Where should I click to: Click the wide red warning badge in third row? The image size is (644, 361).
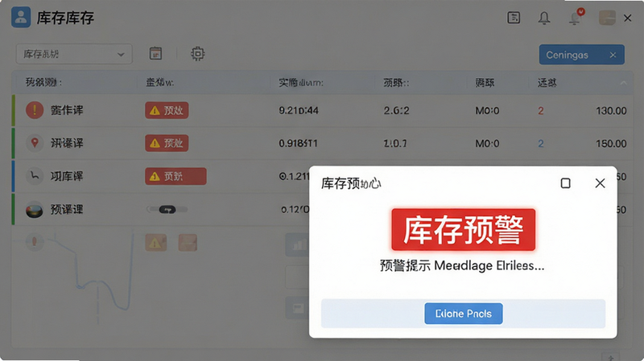coord(175,176)
